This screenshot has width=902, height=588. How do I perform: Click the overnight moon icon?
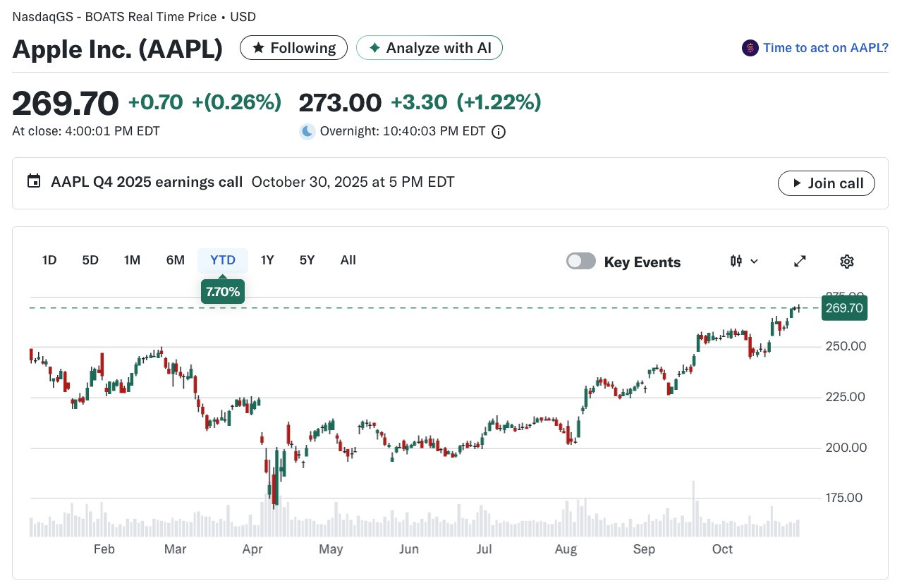coord(307,132)
